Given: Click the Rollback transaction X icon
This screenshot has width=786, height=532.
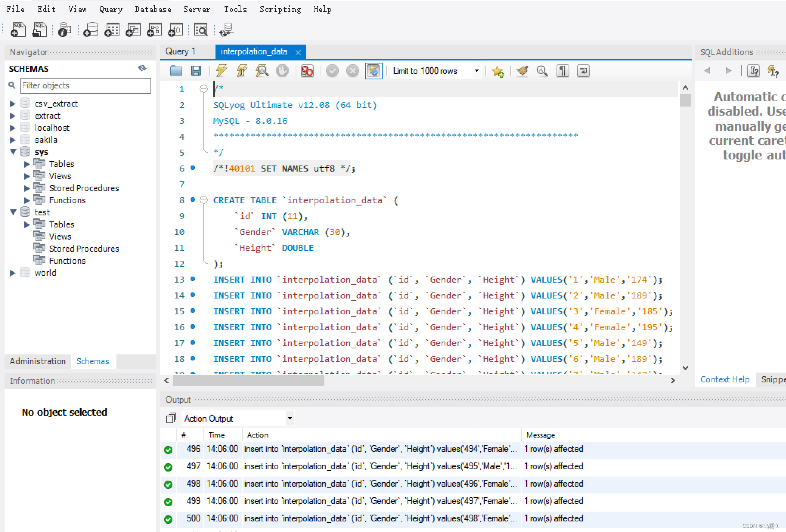Looking at the screenshot, I should point(352,71).
